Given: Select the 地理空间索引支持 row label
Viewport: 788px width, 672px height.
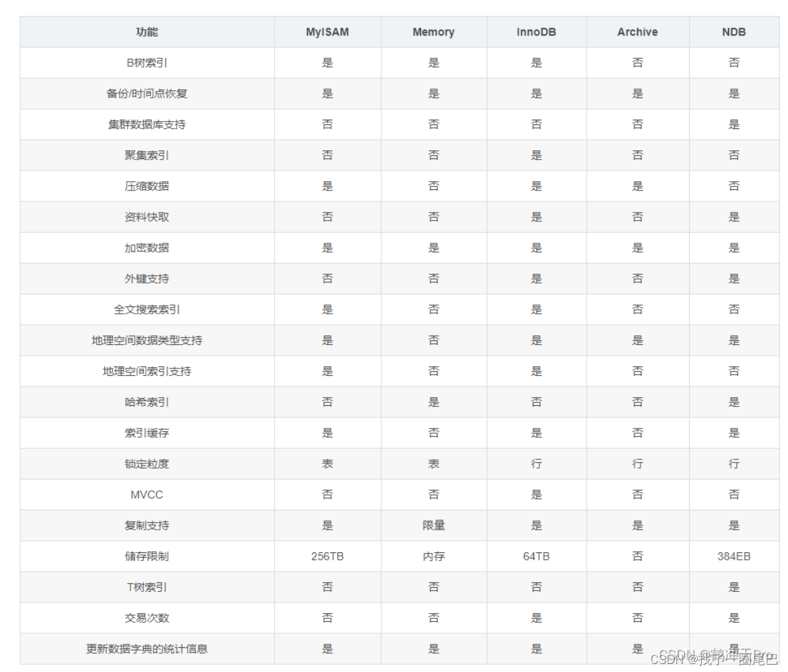Looking at the screenshot, I should 147,371.
